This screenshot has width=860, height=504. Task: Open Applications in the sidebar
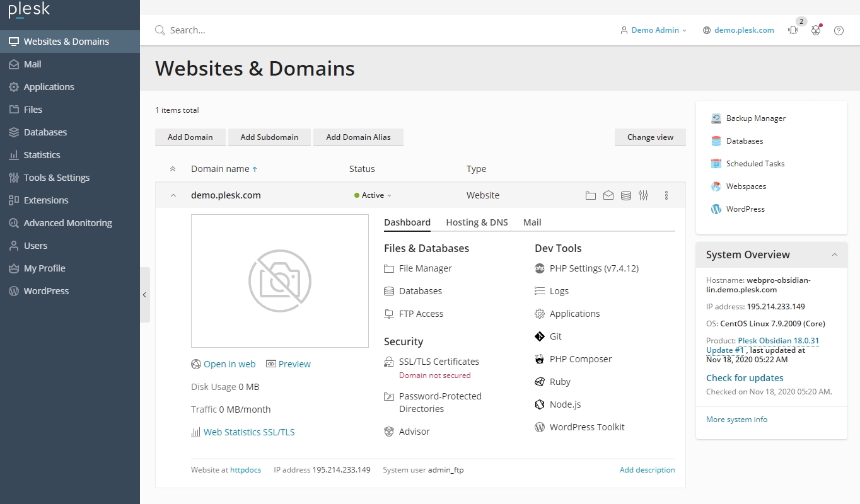[x=70, y=87]
